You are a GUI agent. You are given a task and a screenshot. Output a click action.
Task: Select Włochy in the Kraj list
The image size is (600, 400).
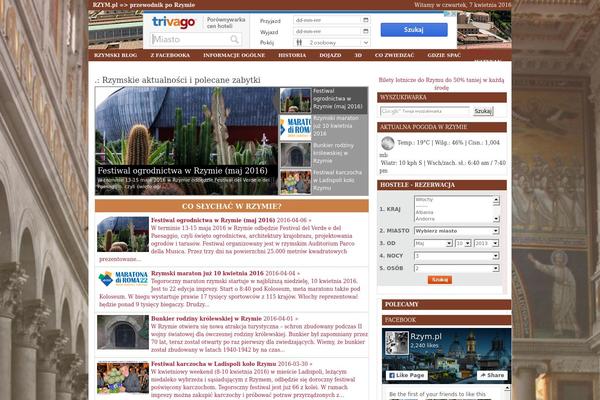424,200
